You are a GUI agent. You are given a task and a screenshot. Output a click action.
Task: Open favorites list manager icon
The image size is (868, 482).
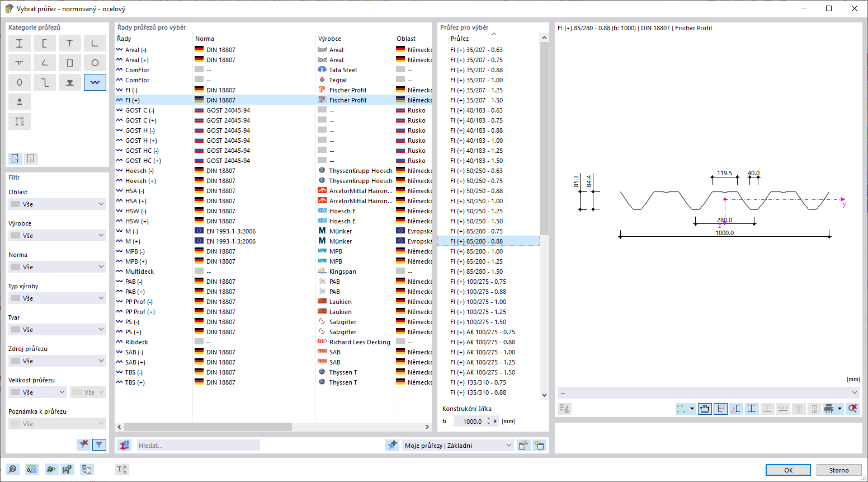click(523, 445)
